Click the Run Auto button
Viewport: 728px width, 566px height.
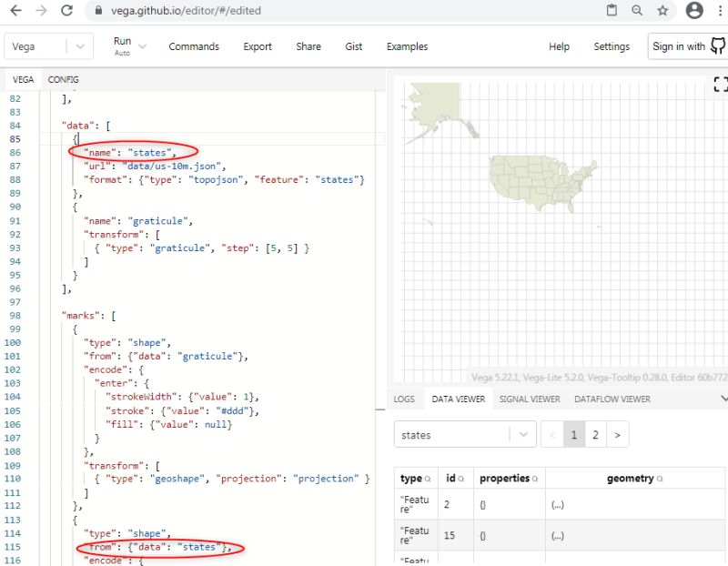tap(123, 46)
